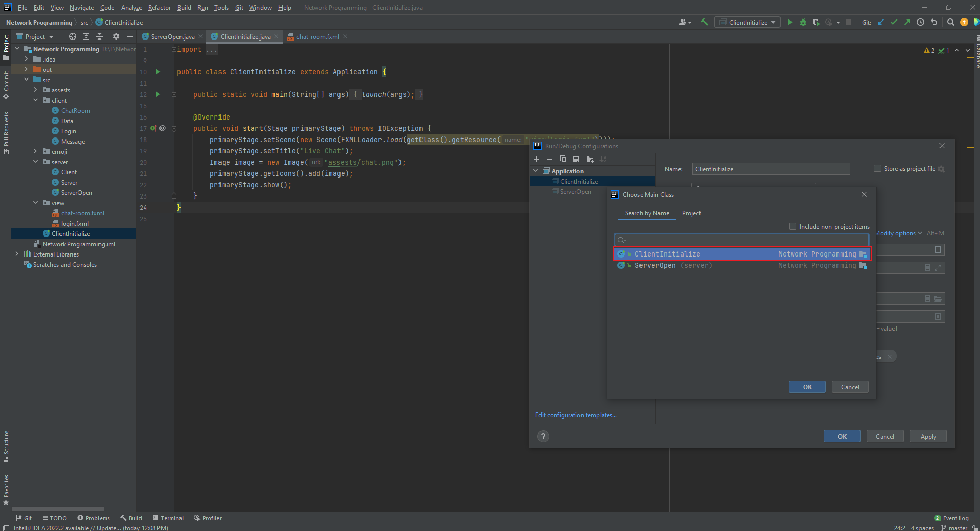Viewport: 980px width, 531px height.
Task: Open the Refactor menu
Action: point(159,7)
